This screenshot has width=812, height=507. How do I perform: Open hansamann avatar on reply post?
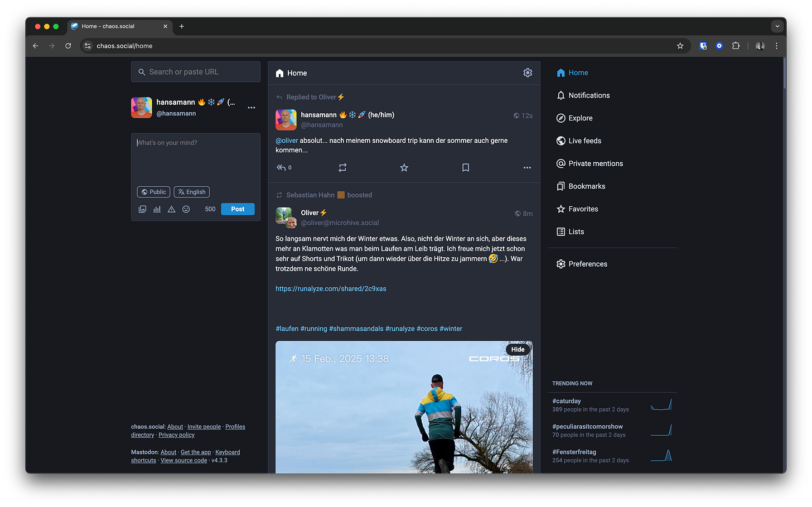pyautogui.click(x=286, y=120)
